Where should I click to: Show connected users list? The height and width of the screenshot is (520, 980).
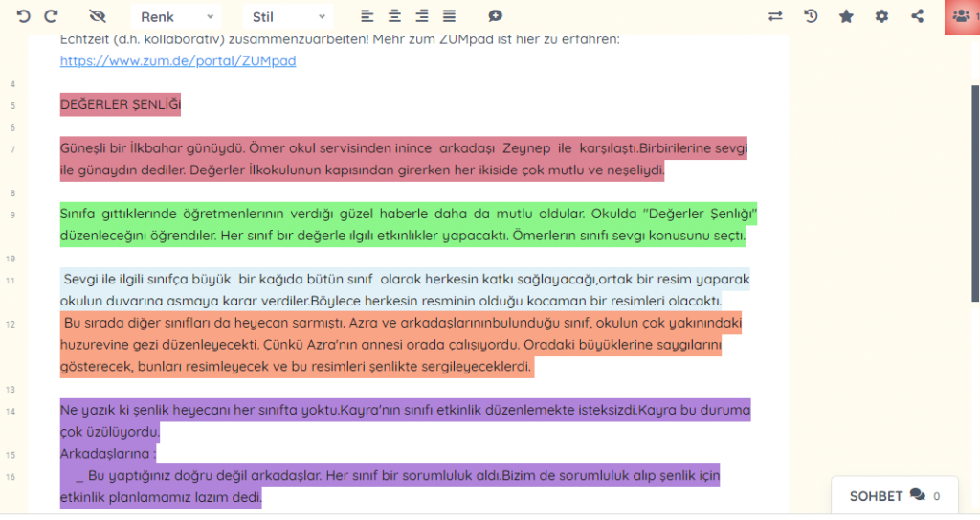pyautogui.click(x=961, y=16)
